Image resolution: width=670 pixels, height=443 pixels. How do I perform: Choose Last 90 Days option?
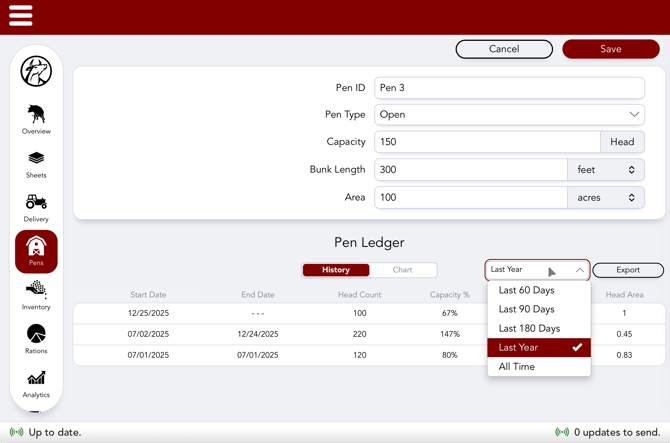(x=539, y=309)
